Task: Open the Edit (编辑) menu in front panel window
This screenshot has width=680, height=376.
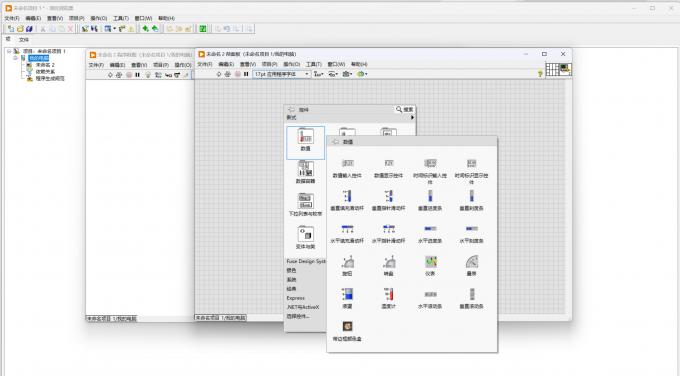Action: (x=226, y=64)
